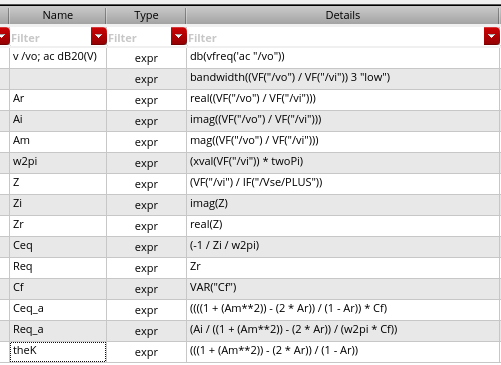
Task: Click the VAR("Cf") details cell
Action: 343,289
